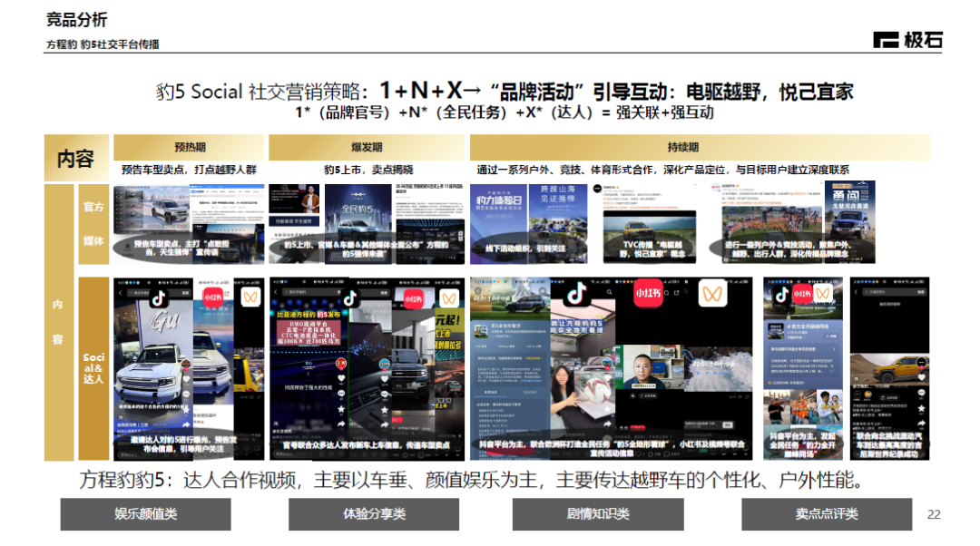Click text 预告车型卖点，打点越野人群
980x546 pixels.
pyautogui.click(x=189, y=170)
